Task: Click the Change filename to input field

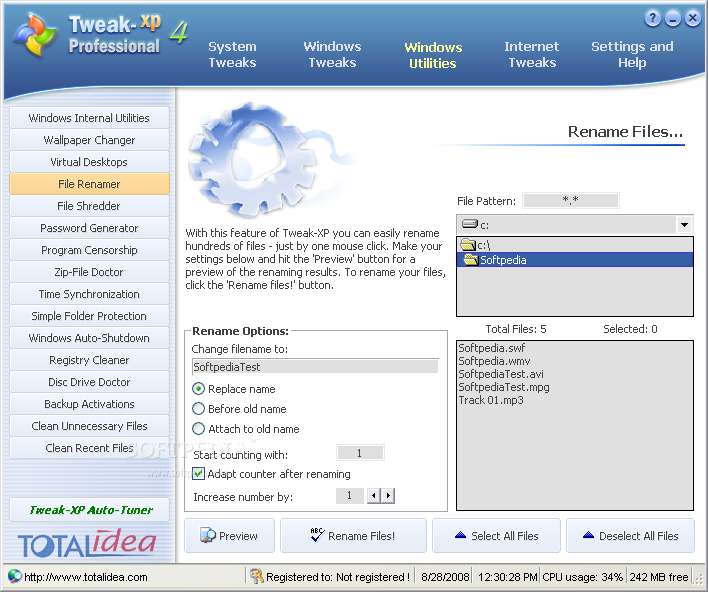Action: (315, 366)
